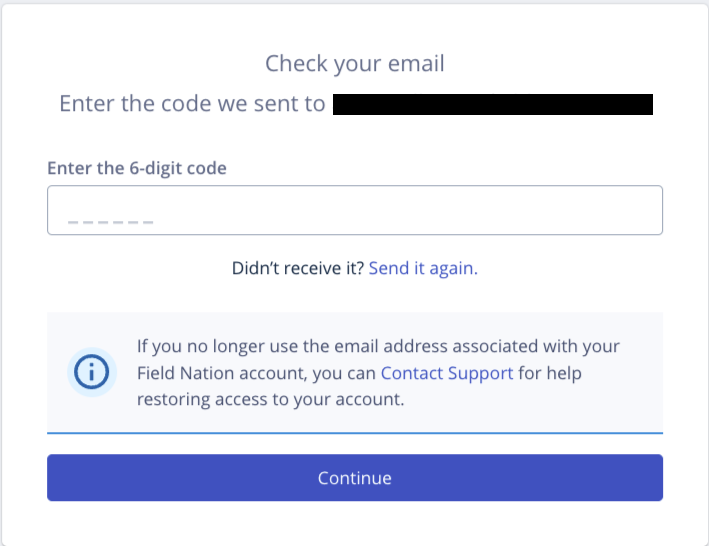The width and height of the screenshot is (709, 546).
Task: Click the right end of the code input box
Action: pos(640,210)
